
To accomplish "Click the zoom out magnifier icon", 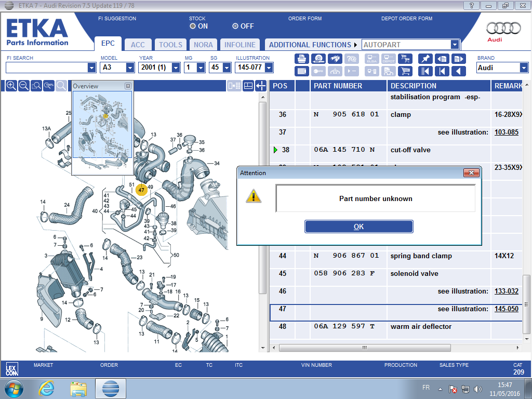I will [23, 86].
